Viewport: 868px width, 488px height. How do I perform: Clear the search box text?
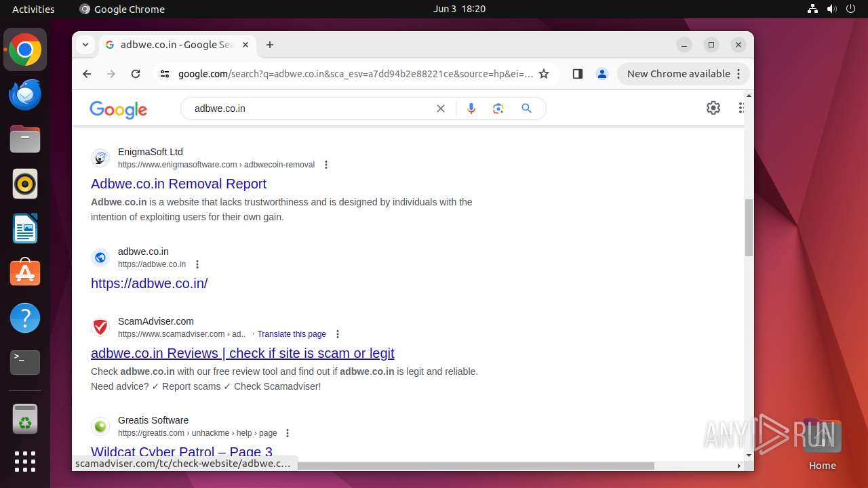pos(441,108)
